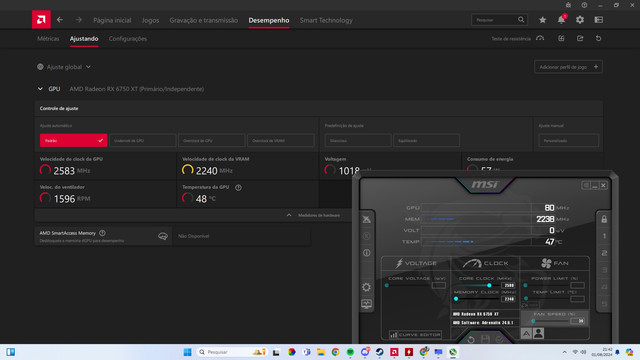Open the Curve Editor in Afterburner
Viewport: 640px width, 360px height.
click(x=415, y=335)
